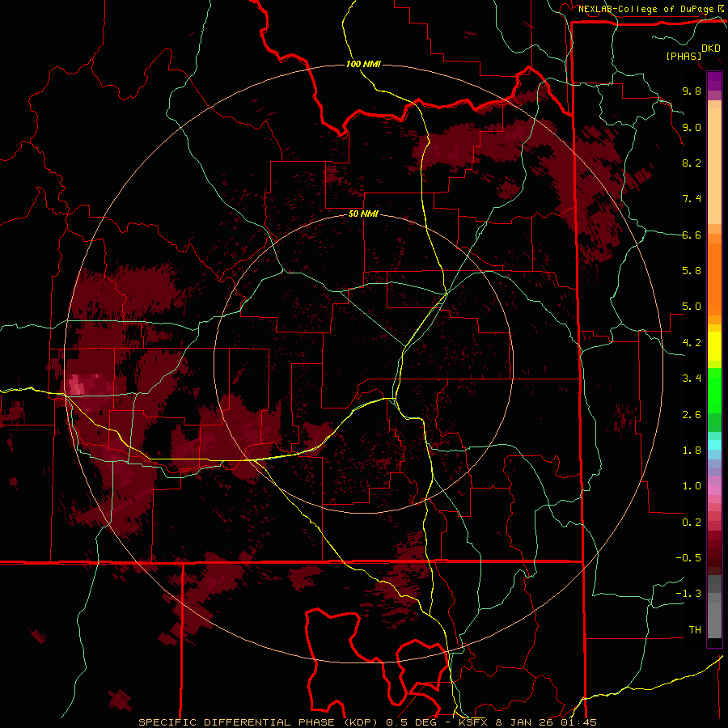Click the cyan segment of the color scale
The image size is (728, 728).
click(714, 445)
